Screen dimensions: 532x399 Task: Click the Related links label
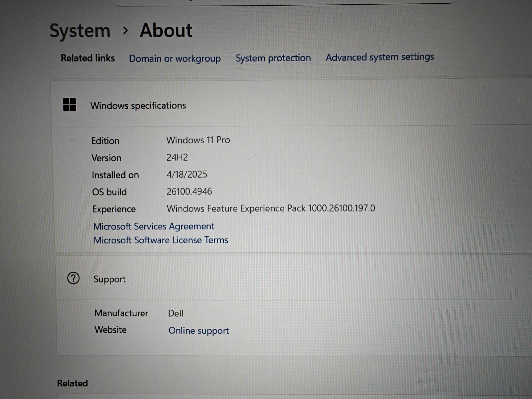point(88,58)
